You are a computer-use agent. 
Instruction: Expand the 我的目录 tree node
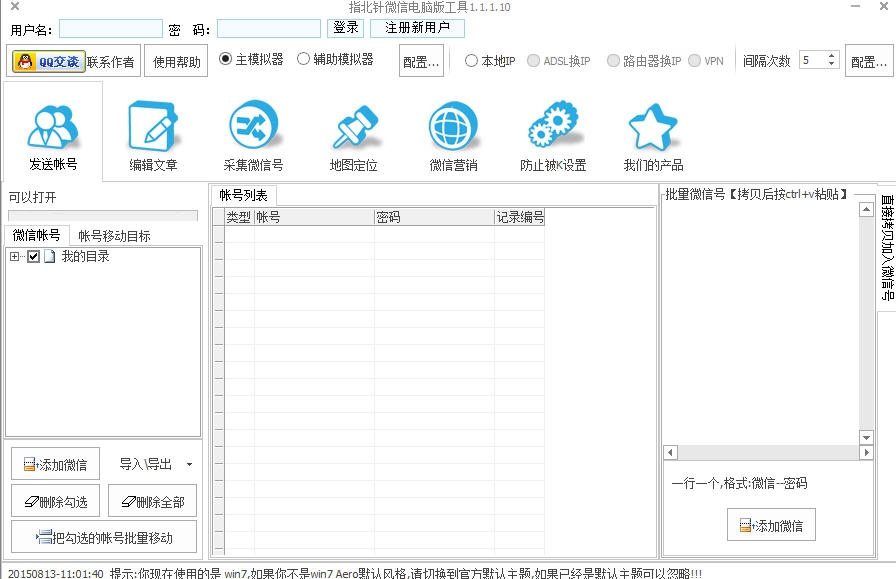click(x=14, y=257)
